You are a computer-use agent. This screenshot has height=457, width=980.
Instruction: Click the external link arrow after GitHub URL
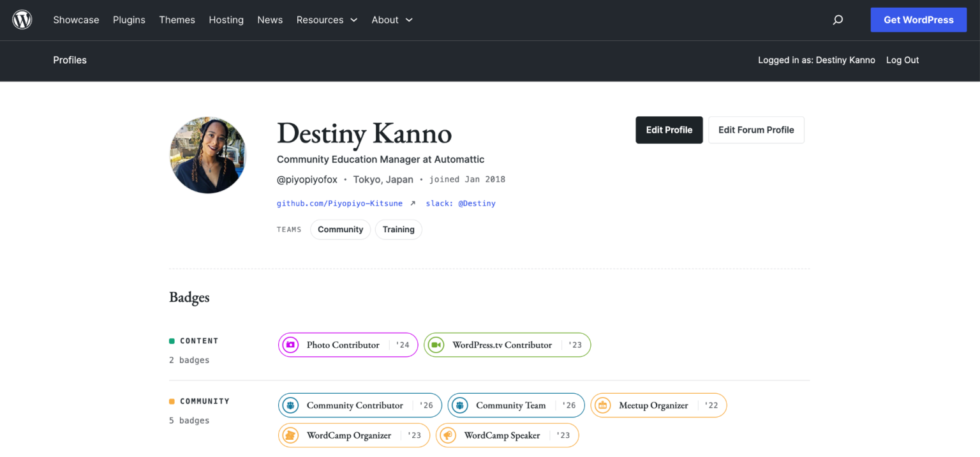coord(413,204)
